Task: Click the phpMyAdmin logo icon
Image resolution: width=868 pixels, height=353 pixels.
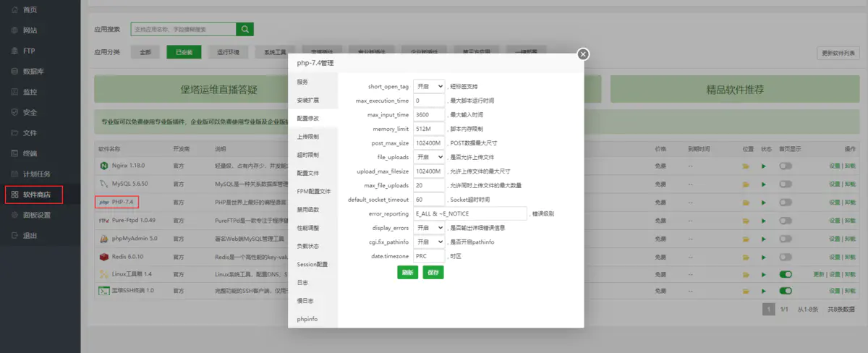Action: click(103, 238)
